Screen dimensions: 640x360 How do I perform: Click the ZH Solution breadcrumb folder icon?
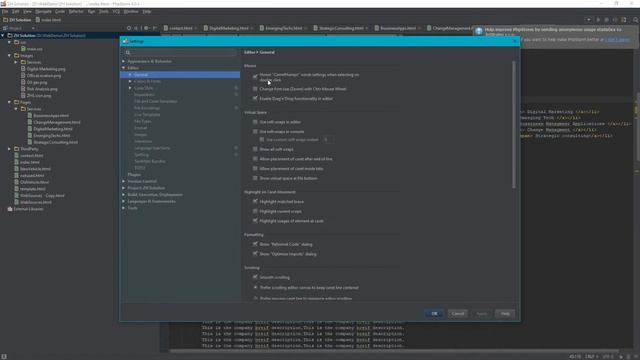(x=5, y=20)
